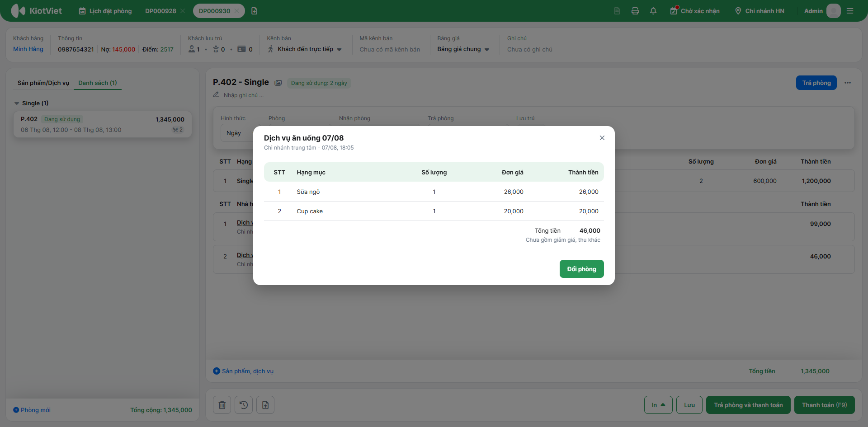Click Sữa ngô row in dialog
Screen dimensions: 868x427
[x=434, y=192]
